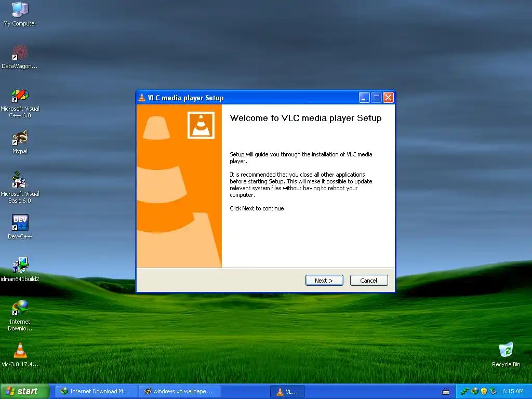Select the Mypal browser shortcut
The image size is (532, 399).
(x=20, y=142)
